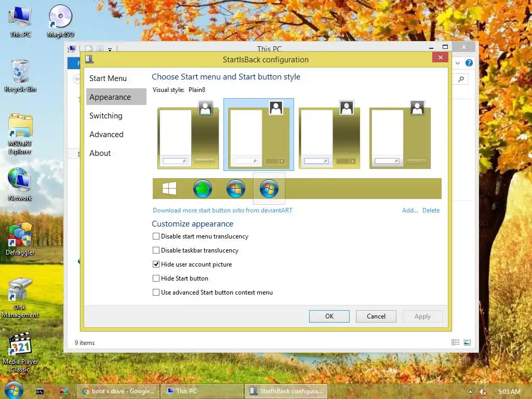Close the StartIsBack configuration dialog
532x399 pixels.
tap(441, 57)
